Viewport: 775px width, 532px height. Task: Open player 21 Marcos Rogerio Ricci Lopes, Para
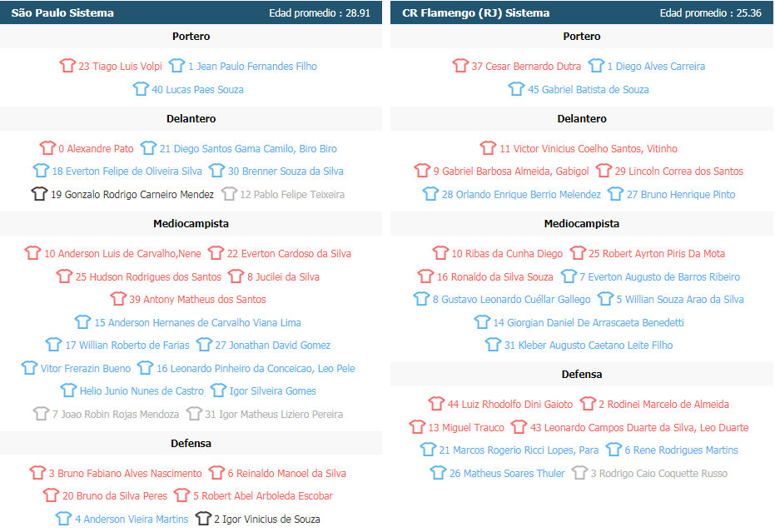519,450
